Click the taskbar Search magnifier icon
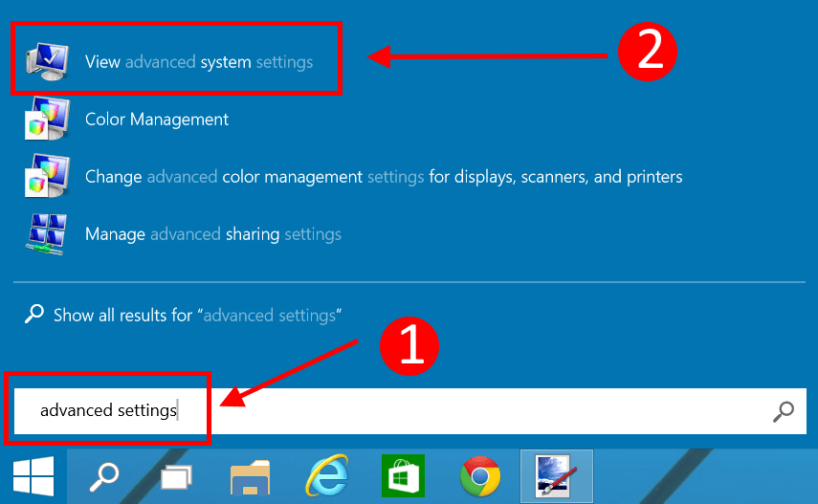The width and height of the screenshot is (818, 504). pos(104,476)
